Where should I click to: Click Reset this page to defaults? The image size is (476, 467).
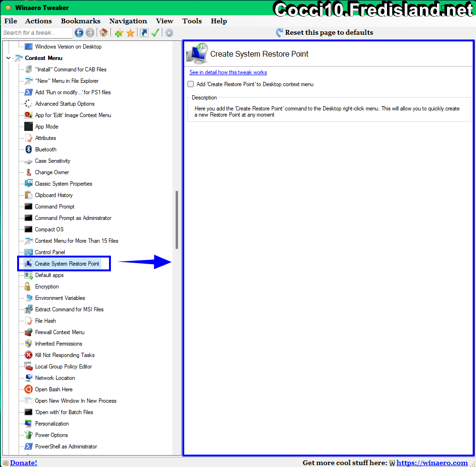[x=325, y=32]
